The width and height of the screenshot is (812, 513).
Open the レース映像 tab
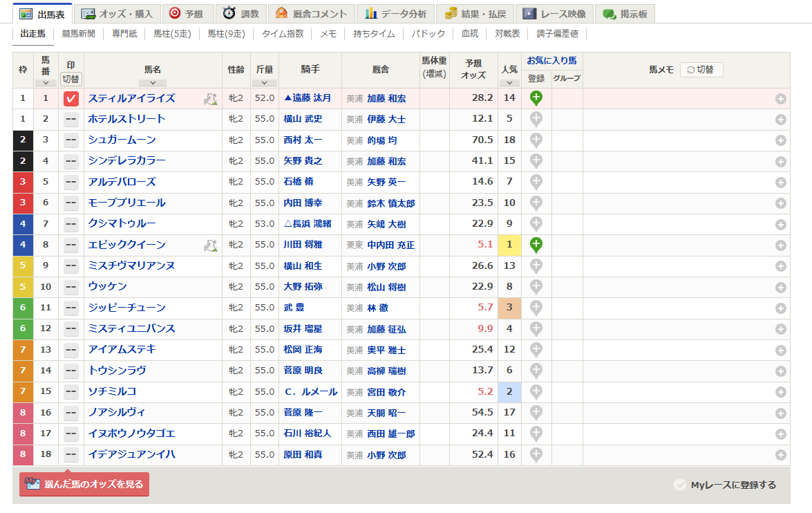pos(555,14)
